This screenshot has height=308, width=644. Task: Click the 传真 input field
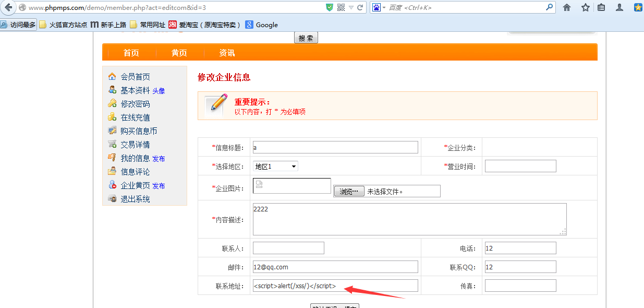coord(520,286)
